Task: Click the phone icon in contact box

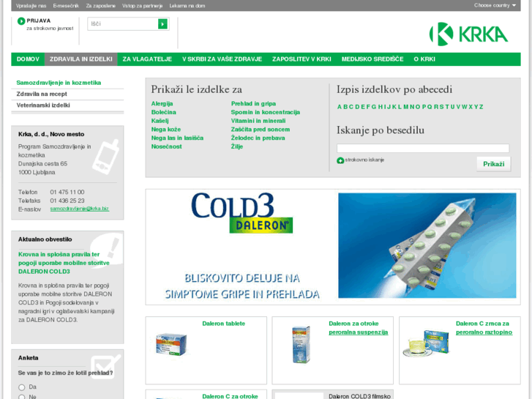Action: [106, 157]
